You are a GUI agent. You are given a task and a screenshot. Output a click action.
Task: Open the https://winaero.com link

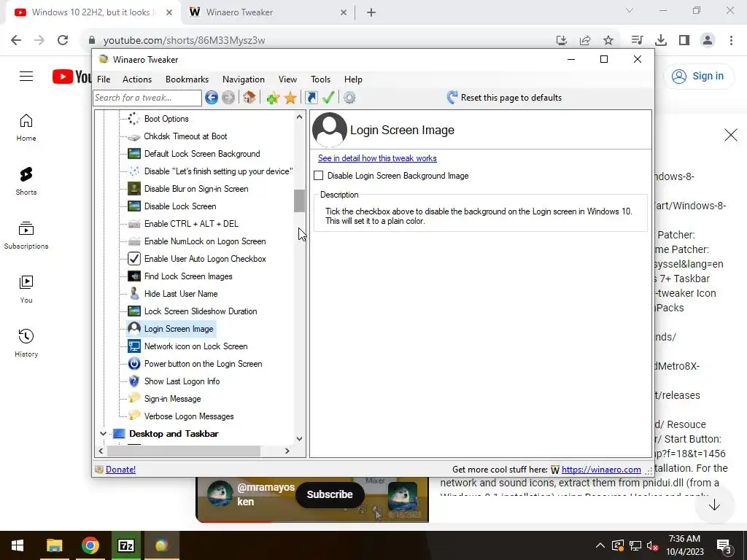tap(601, 470)
